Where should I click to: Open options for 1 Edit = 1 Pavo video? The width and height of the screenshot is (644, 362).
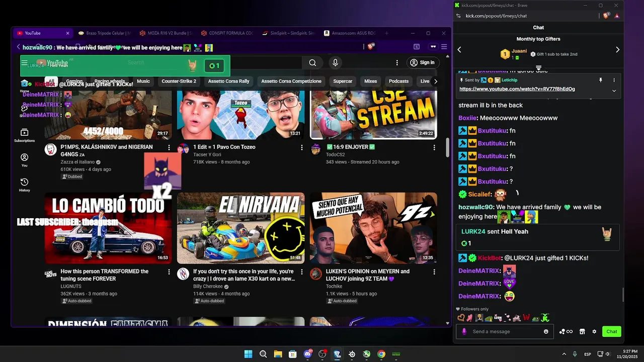[x=301, y=147]
